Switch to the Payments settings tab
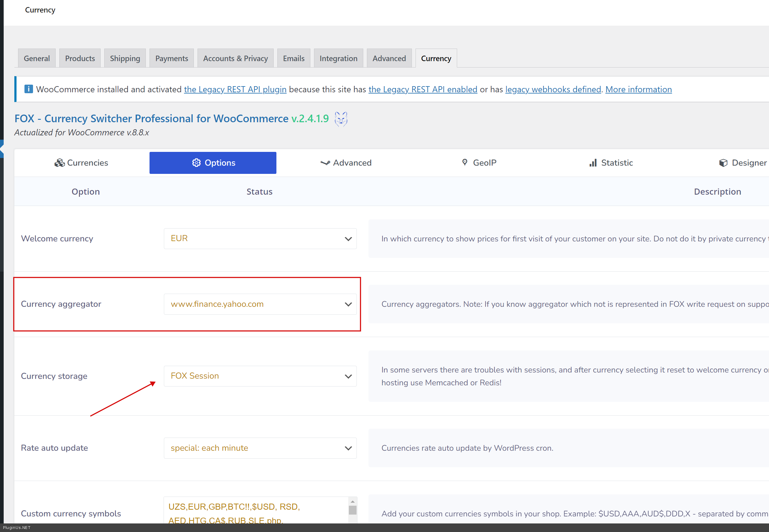The image size is (769, 532). 172,58
